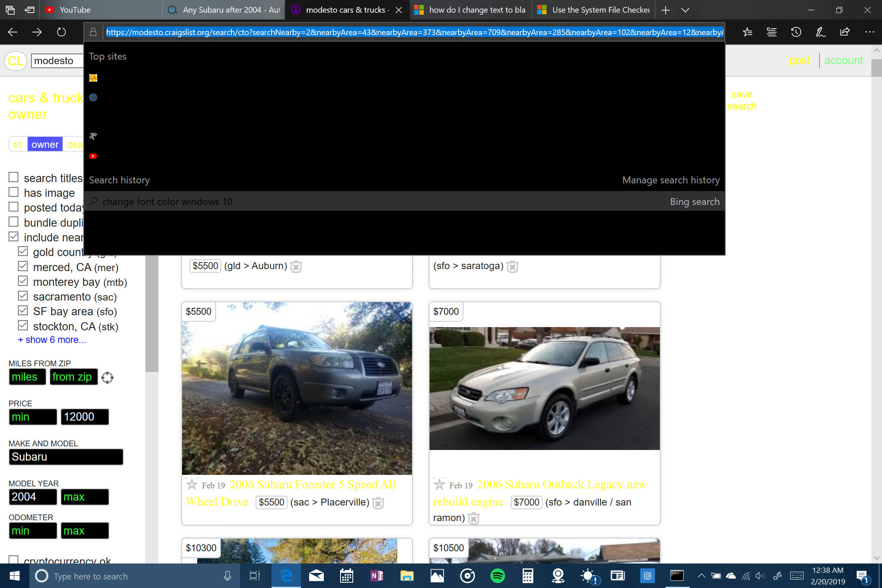Click the 'Manage search history' link

tap(670, 179)
